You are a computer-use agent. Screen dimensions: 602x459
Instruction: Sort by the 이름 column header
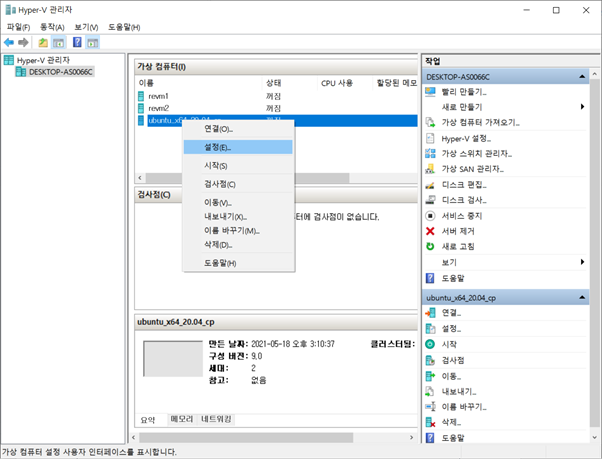199,83
